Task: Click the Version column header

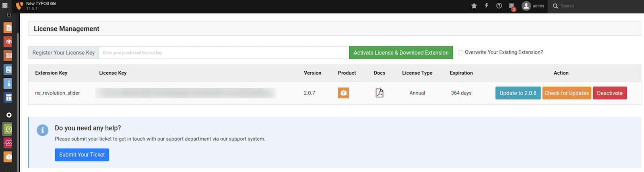Action: click(312, 73)
